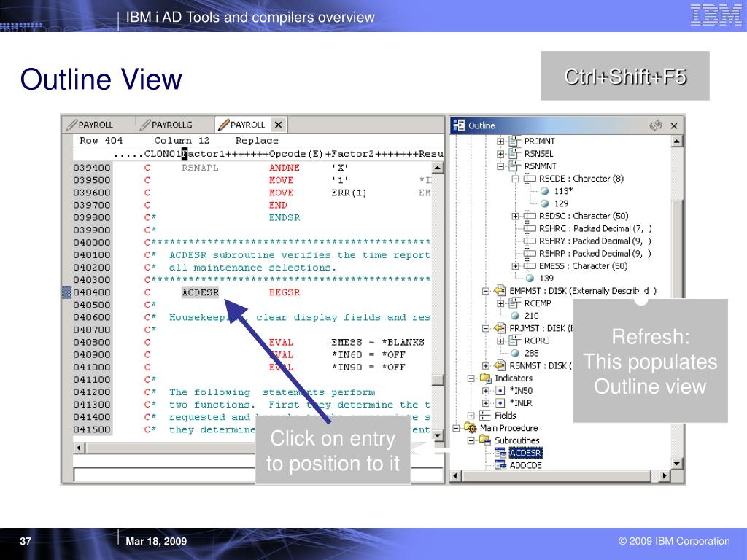Image resolution: width=747 pixels, height=560 pixels.
Task: Click the ENDSR opcode on line 039800
Action: (285, 217)
